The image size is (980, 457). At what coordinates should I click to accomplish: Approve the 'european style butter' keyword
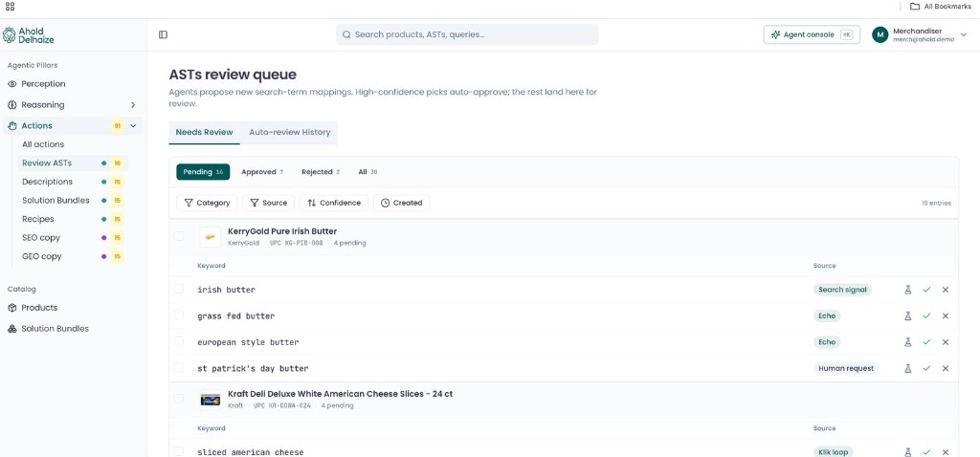(926, 342)
